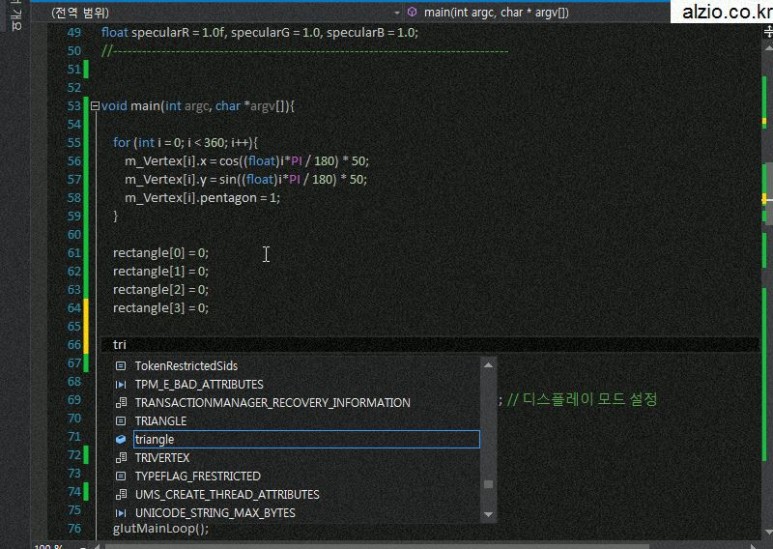The image size is (773, 549).
Task: Click blue variable icon beside triangle
Action: click(x=121, y=439)
